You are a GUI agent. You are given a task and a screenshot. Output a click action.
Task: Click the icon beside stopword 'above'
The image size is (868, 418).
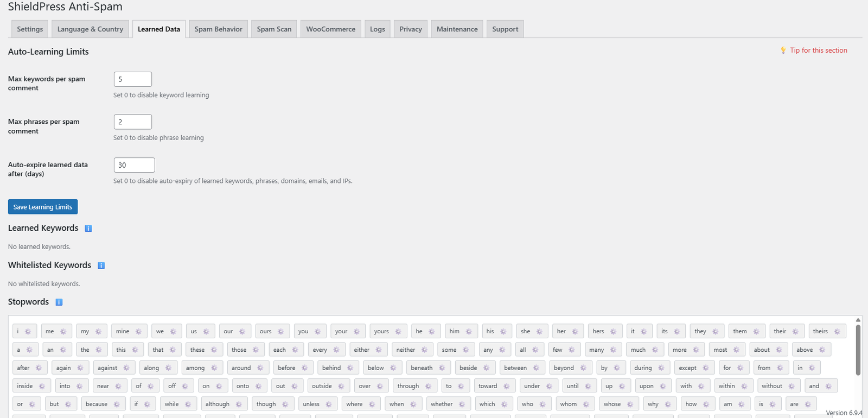point(822,350)
